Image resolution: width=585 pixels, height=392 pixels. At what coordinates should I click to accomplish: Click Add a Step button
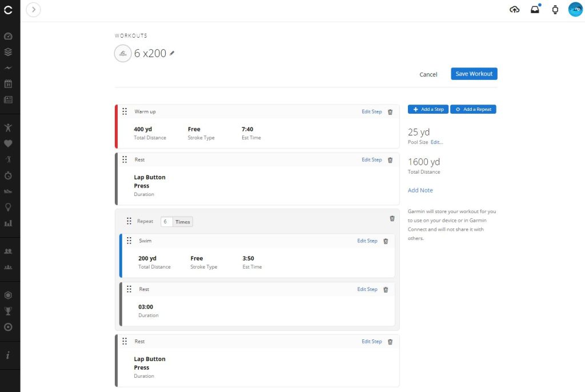click(x=428, y=109)
